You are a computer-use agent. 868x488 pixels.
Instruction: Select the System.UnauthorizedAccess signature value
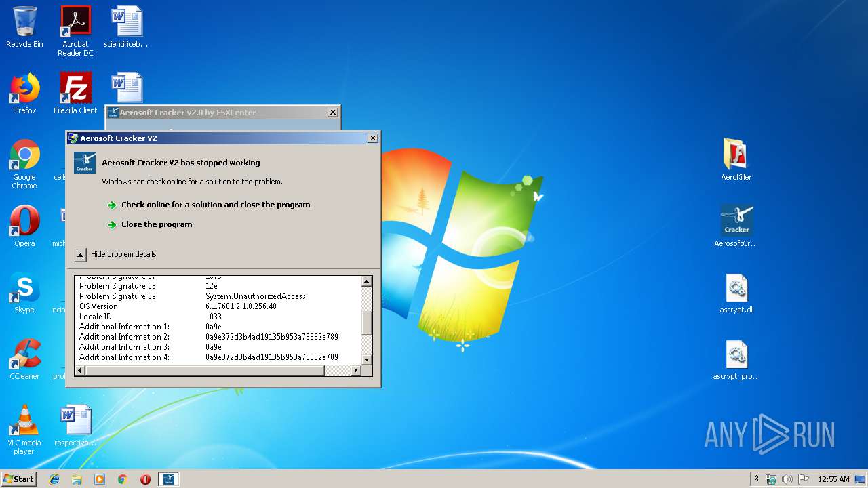[256, 296]
